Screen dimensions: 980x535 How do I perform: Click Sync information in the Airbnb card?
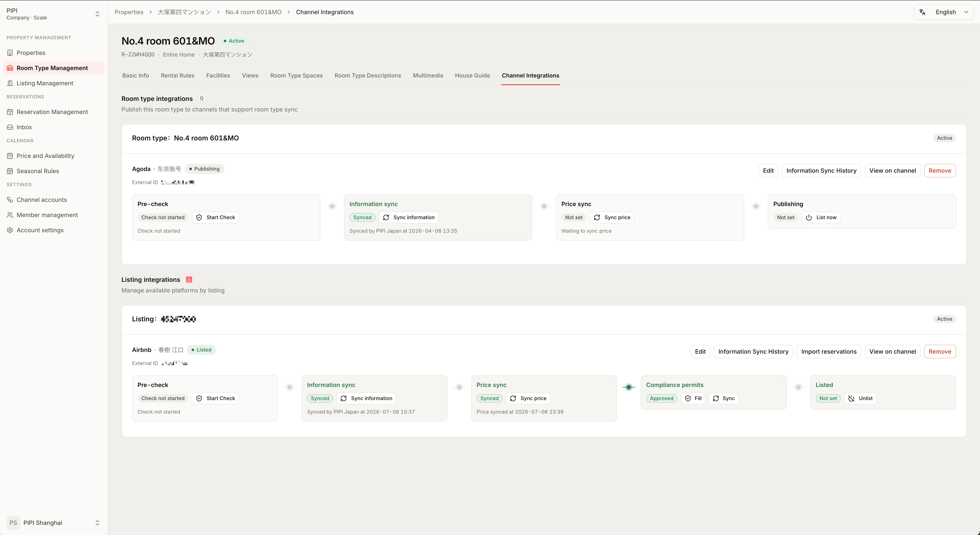366,398
